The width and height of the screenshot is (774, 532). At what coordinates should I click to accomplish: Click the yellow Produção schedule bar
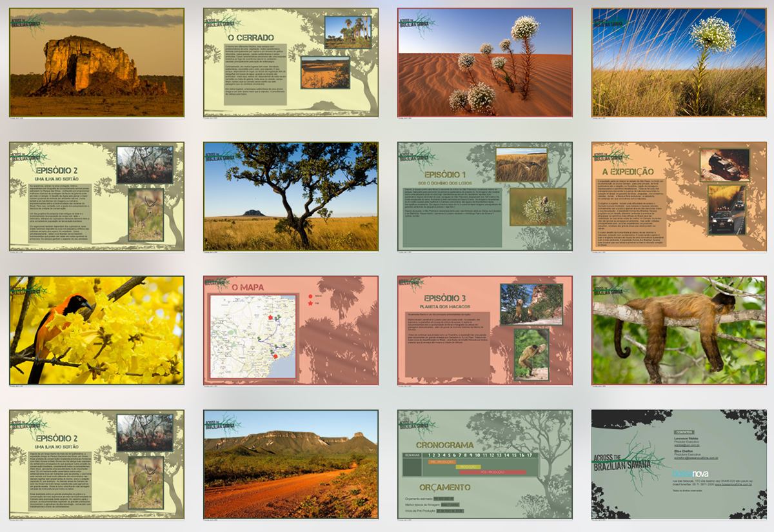468,467
